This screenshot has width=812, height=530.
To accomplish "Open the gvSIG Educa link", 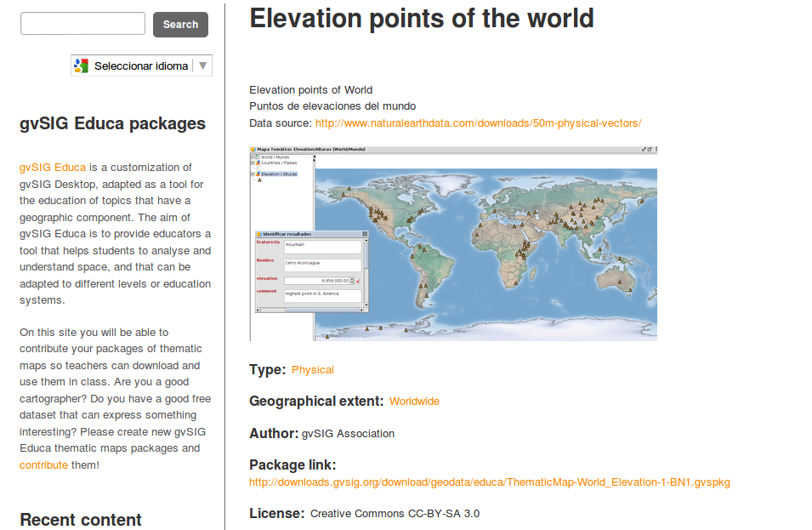I will click(53, 168).
